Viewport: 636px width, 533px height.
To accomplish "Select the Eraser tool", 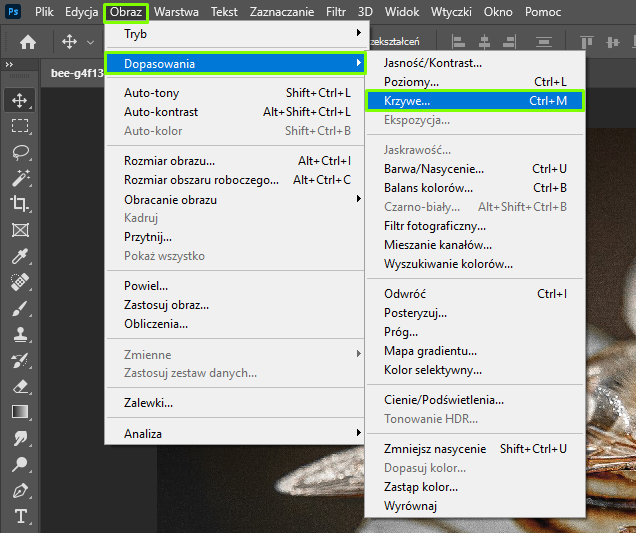I will [x=20, y=387].
